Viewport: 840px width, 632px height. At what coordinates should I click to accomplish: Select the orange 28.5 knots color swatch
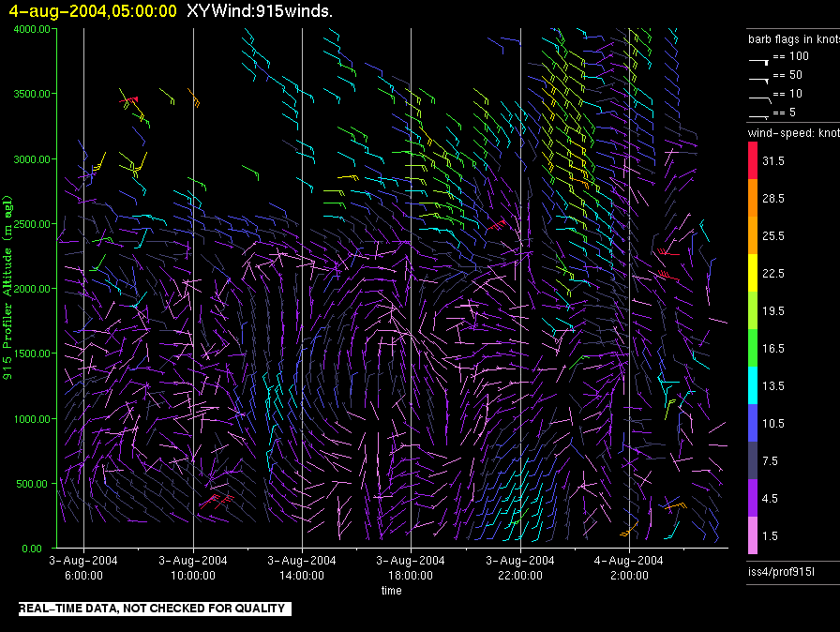tap(753, 198)
